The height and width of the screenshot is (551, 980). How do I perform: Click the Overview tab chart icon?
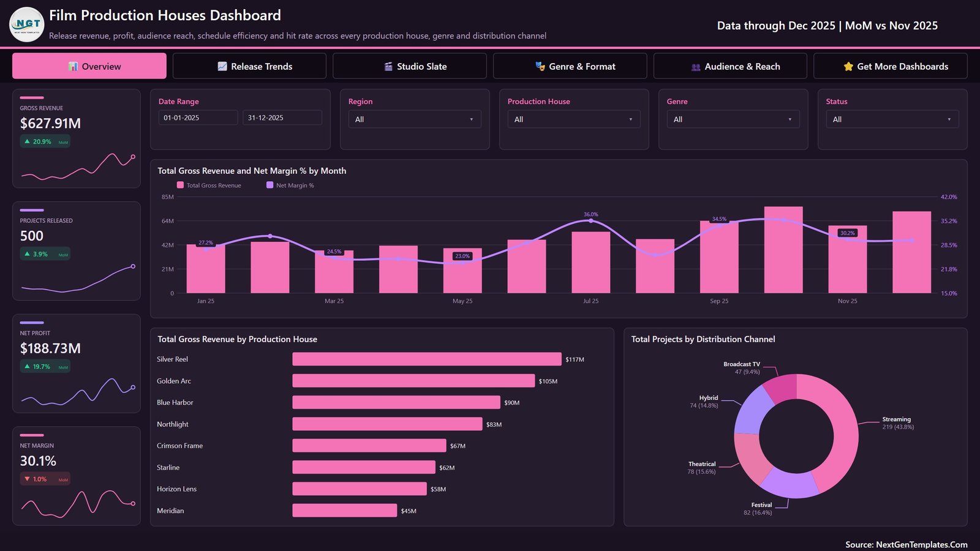[x=73, y=66]
